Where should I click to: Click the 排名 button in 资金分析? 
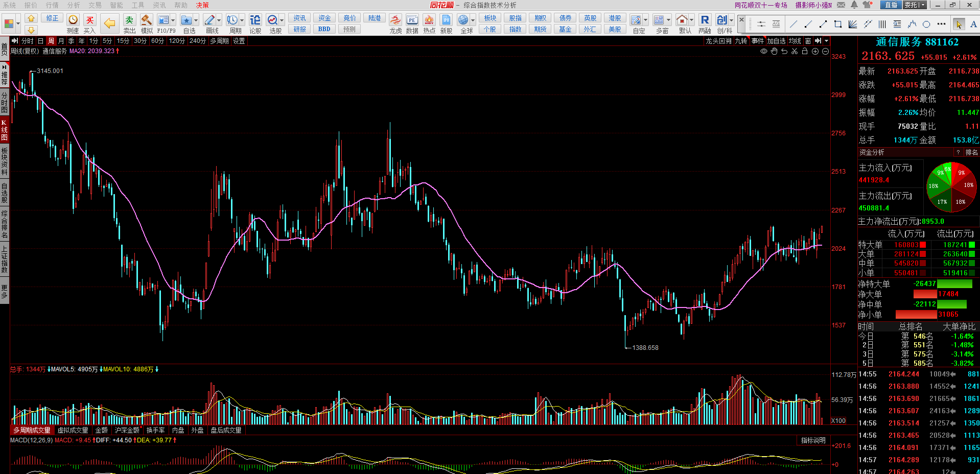971,152
